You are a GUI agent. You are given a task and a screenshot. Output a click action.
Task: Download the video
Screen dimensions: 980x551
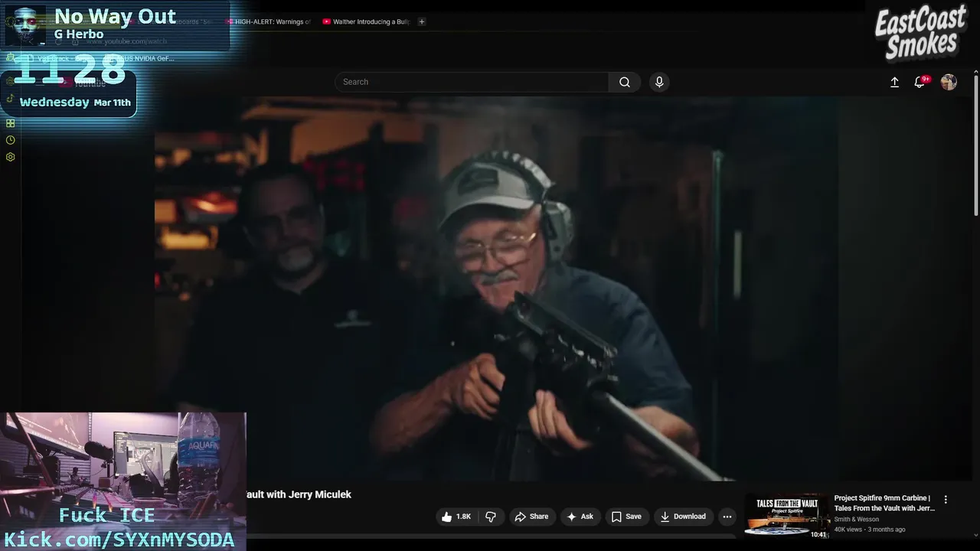pyautogui.click(x=683, y=517)
